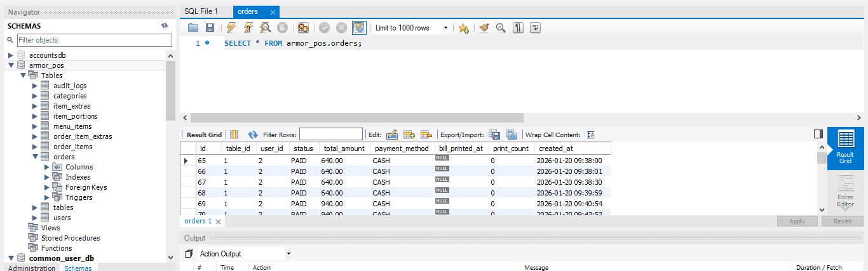Collapse the Tables node

23,76
